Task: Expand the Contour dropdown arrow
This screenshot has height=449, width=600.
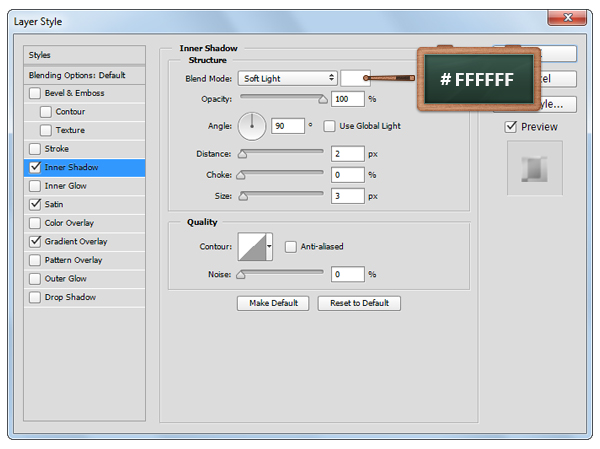Action: pos(269,247)
